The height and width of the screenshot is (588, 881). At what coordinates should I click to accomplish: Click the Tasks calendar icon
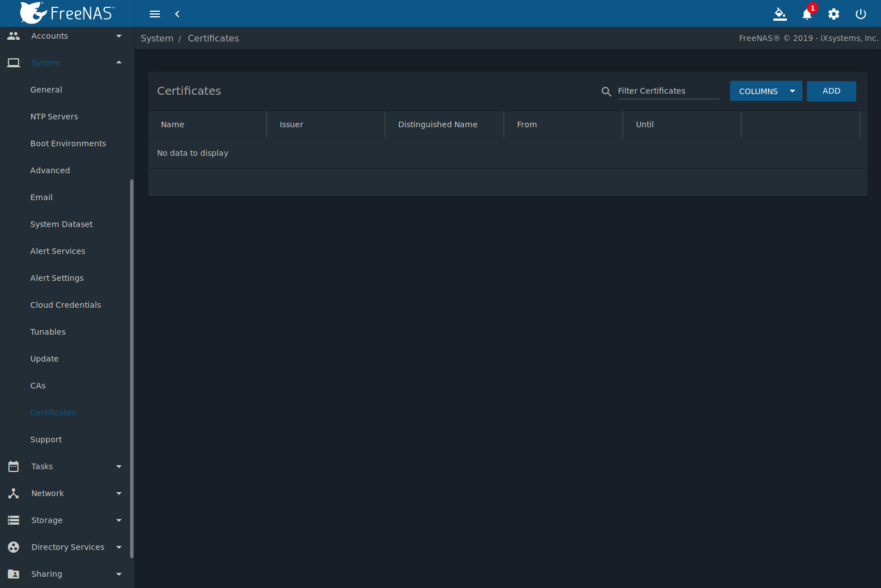tap(13, 466)
